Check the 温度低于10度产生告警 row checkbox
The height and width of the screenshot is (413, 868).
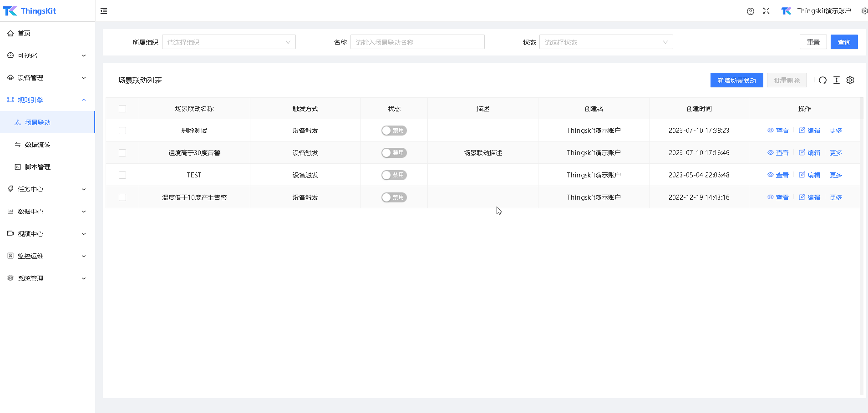click(122, 197)
